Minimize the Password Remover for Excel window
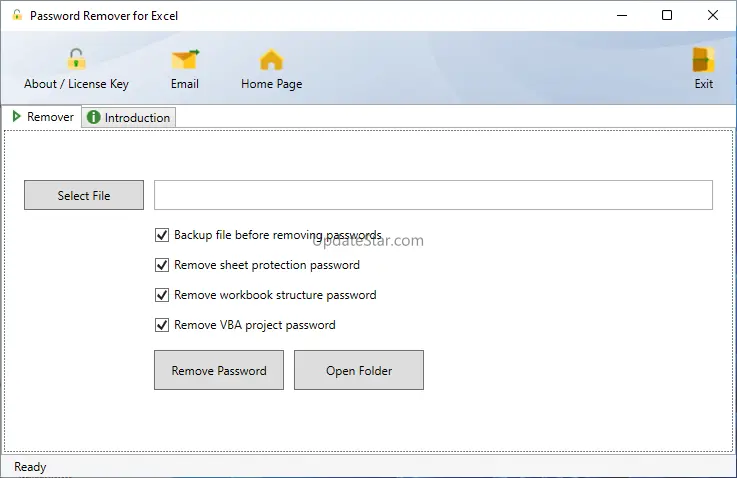This screenshot has width=737, height=478. click(622, 15)
